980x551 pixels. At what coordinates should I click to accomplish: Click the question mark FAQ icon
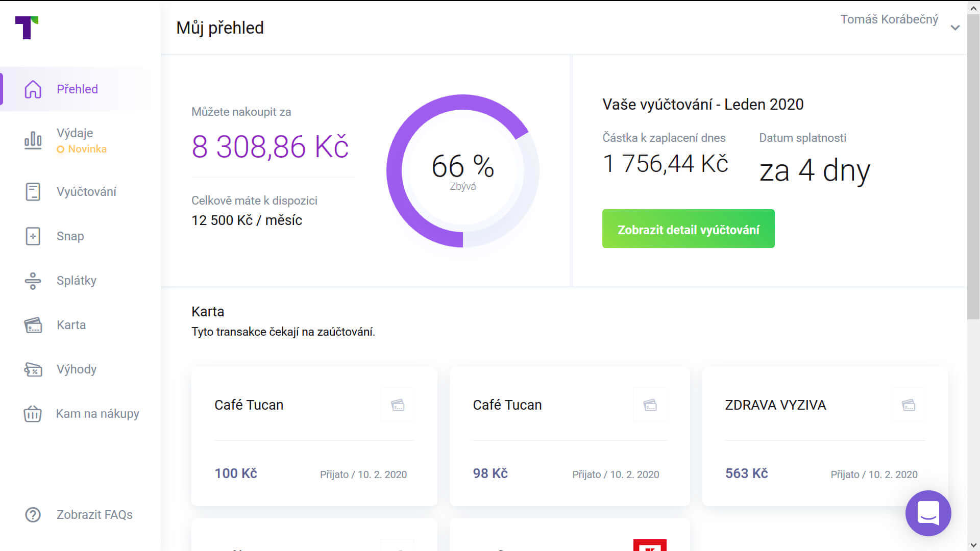(33, 515)
